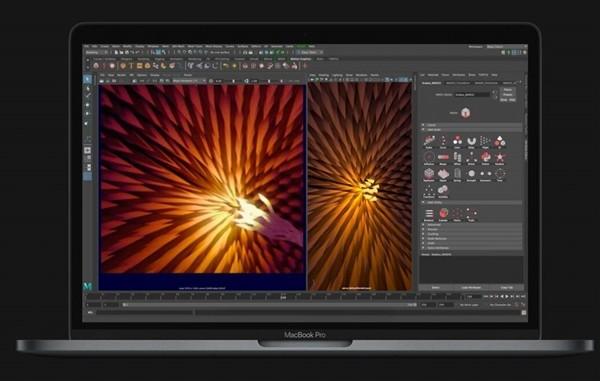Add a Transform node in MASH
The width and height of the screenshot is (600, 381).
coord(429,190)
